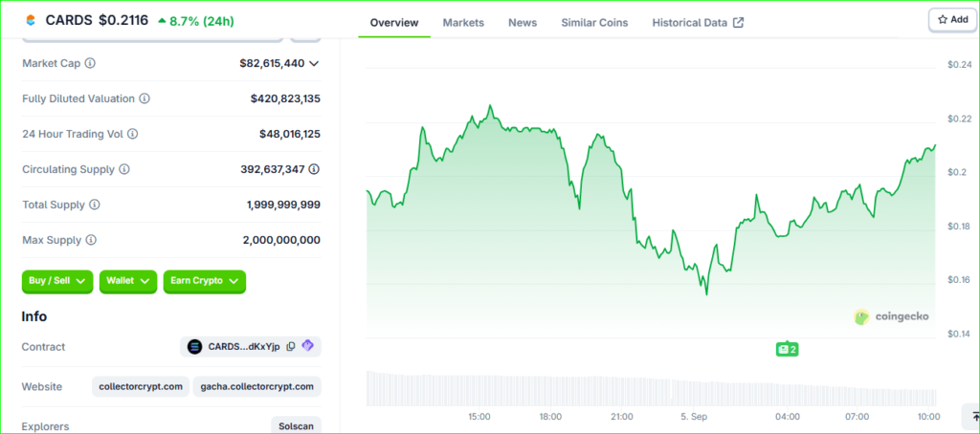Click the news event marker on chart
The height and width of the screenshot is (434, 980).
pos(787,349)
